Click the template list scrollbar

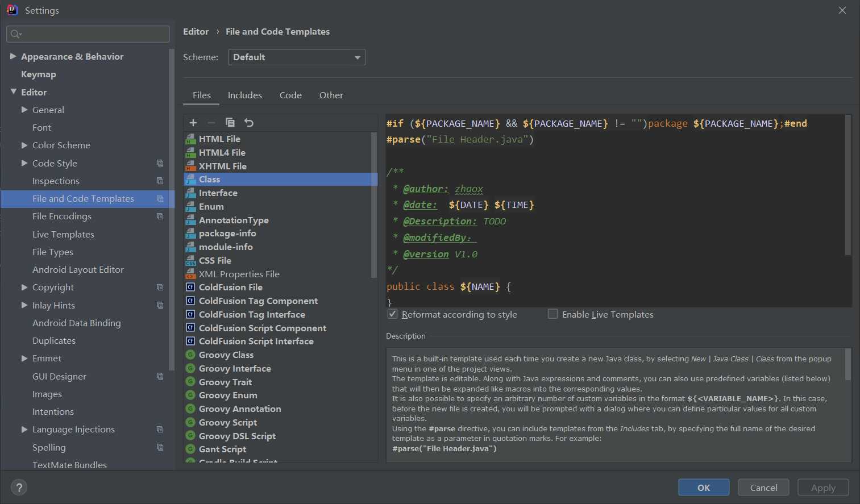click(374, 205)
